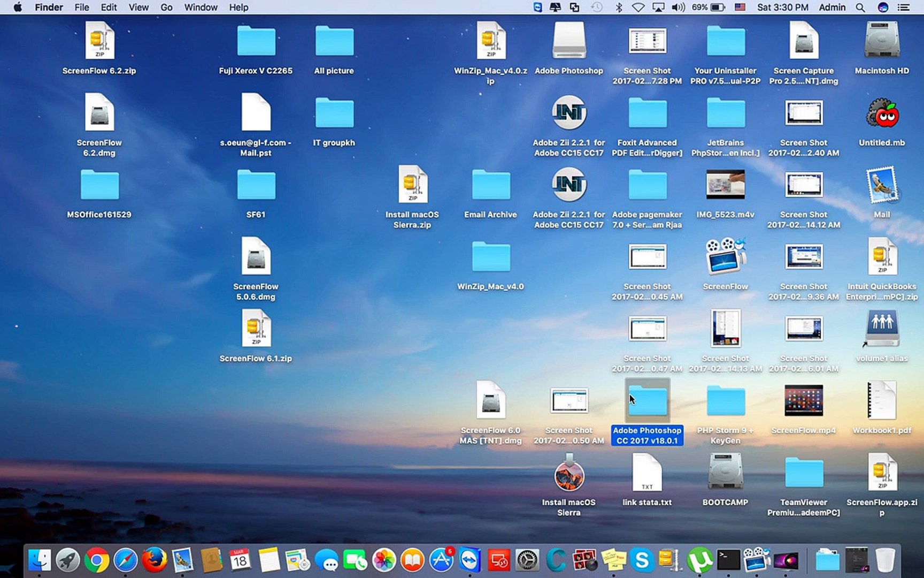This screenshot has height=578, width=924.
Task: Open the App Store dock icon
Action: [441, 560]
